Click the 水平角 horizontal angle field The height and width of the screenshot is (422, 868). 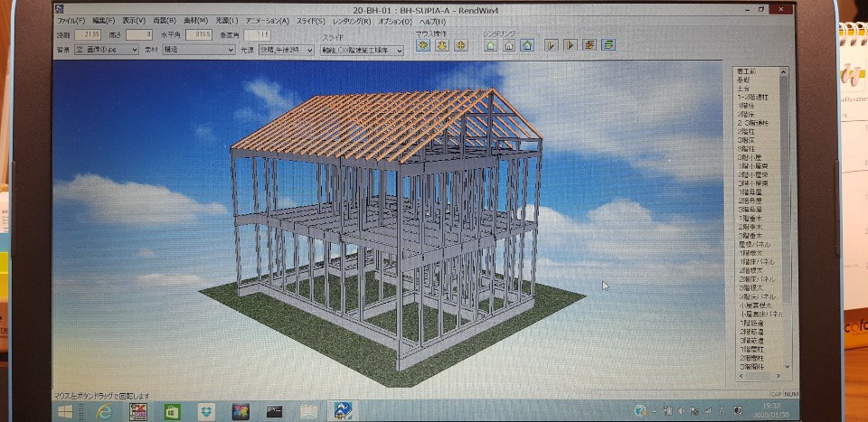click(199, 35)
